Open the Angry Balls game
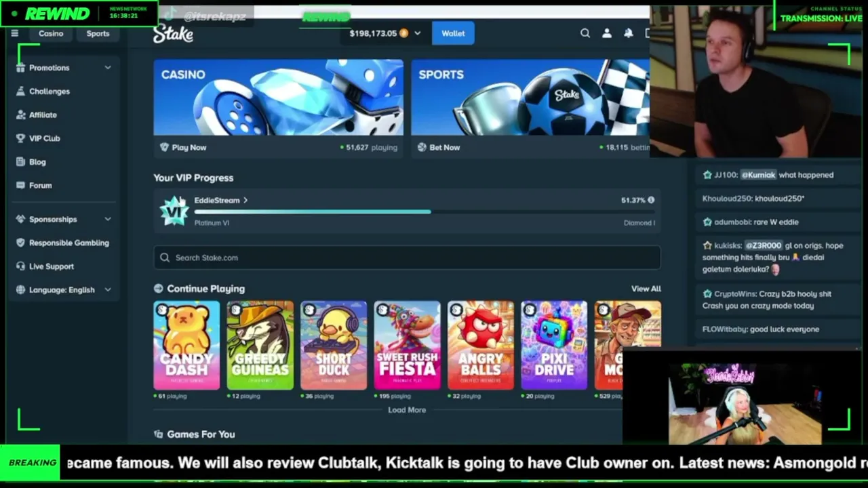The image size is (868, 488). [481, 346]
